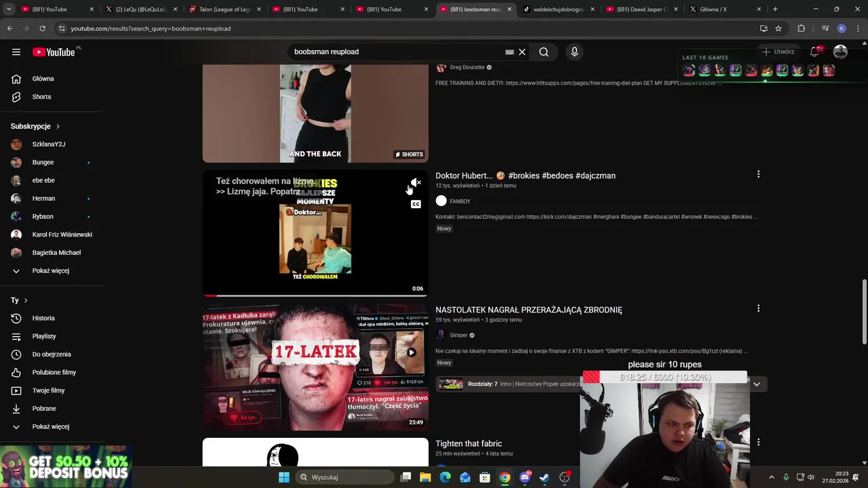Viewport: 868px width, 488px height.
Task: Reload the page
Action: coord(42,28)
